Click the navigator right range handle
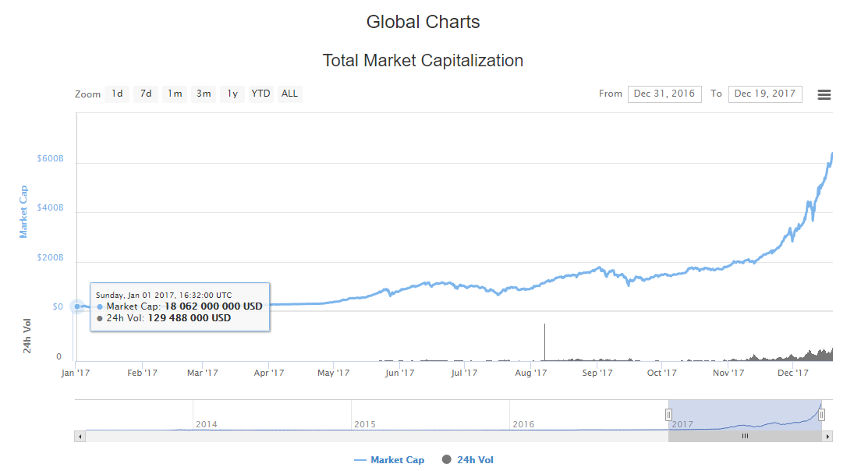 click(821, 414)
